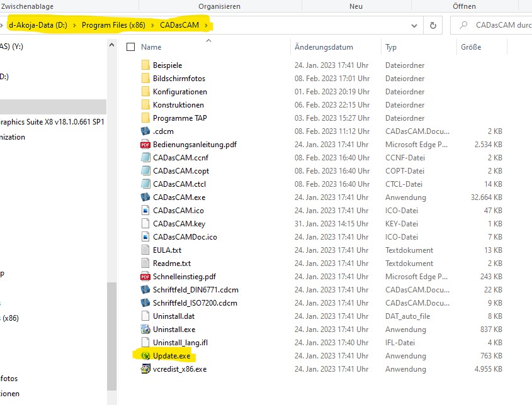Select Graphics Suite X8 entry in navigation pane
The image size is (532, 405).
click(52, 121)
